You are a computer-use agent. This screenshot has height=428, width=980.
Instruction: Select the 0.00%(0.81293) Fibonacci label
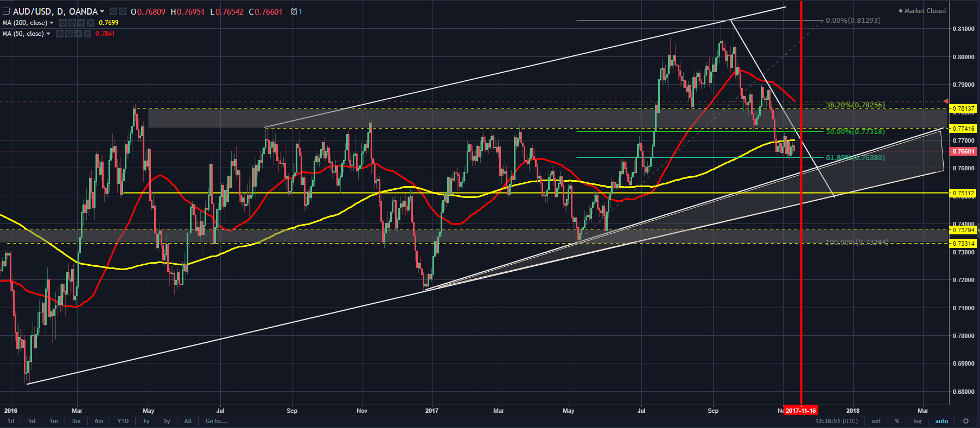(853, 20)
